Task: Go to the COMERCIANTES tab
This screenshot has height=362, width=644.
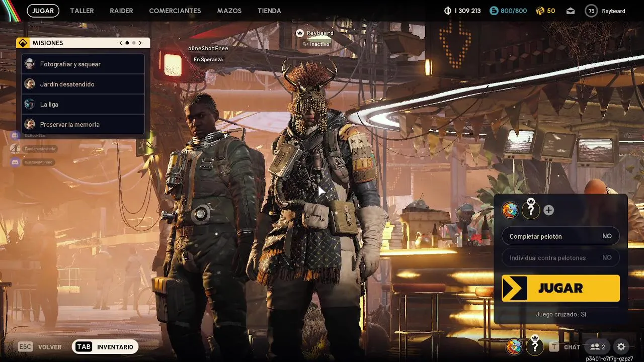Action: 175,11
